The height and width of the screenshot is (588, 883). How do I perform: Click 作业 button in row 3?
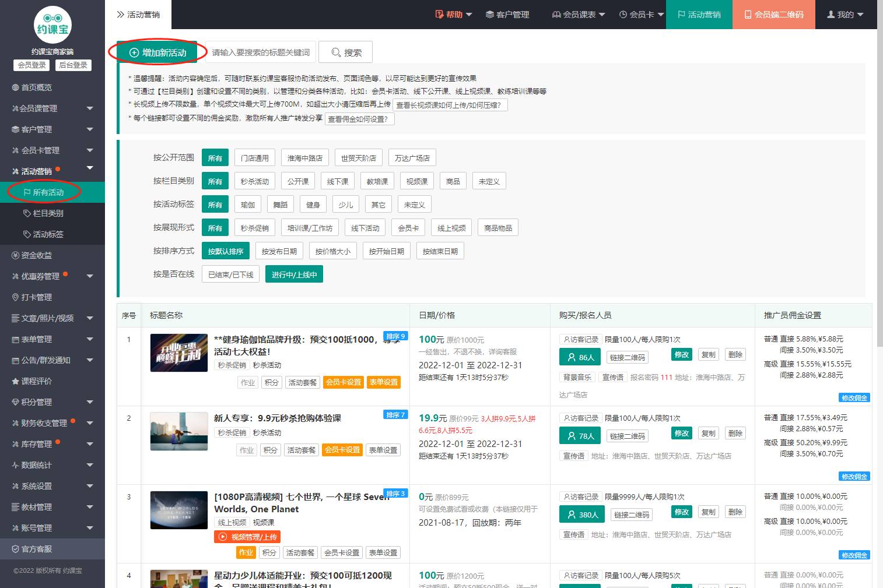tap(246, 552)
